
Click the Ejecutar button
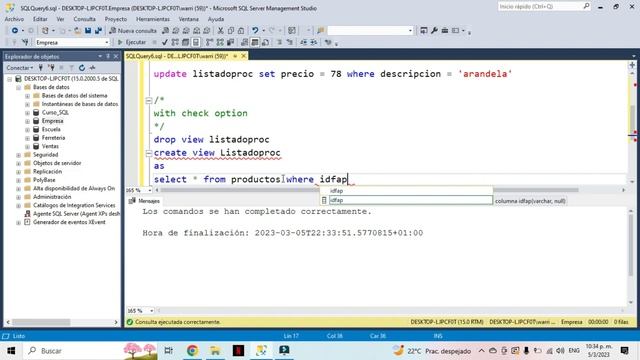pyautogui.click(x=131, y=42)
